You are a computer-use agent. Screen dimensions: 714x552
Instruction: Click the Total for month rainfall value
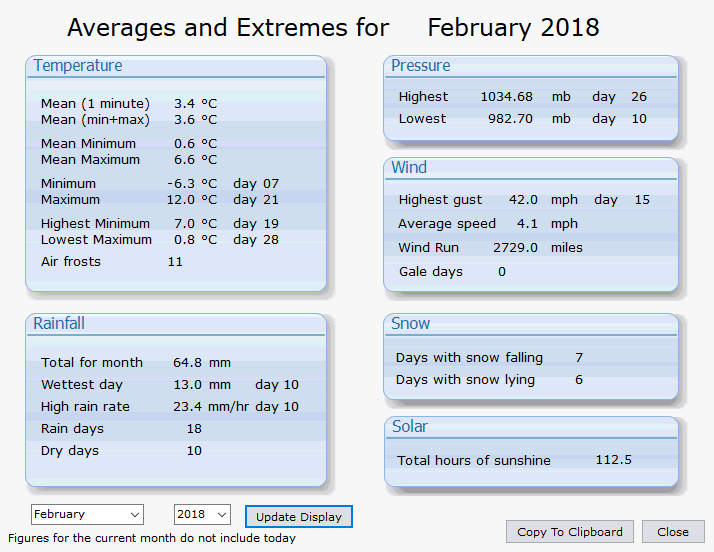pos(188,363)
